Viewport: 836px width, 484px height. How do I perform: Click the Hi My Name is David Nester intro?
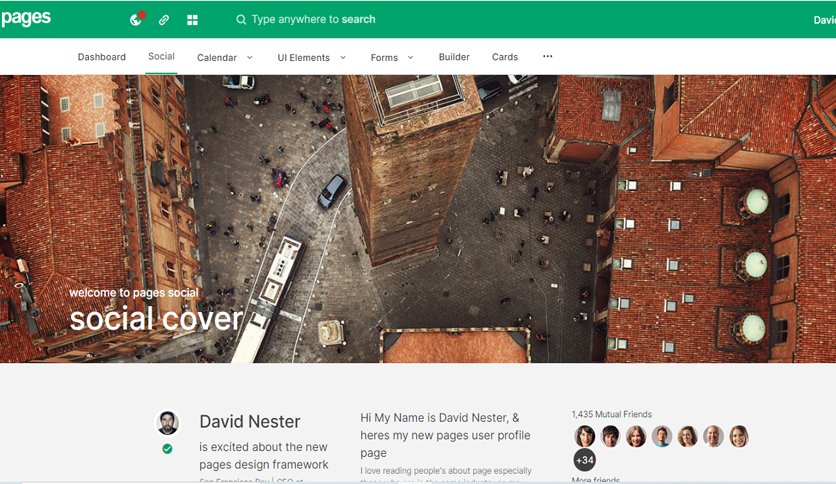click(445, 435)
